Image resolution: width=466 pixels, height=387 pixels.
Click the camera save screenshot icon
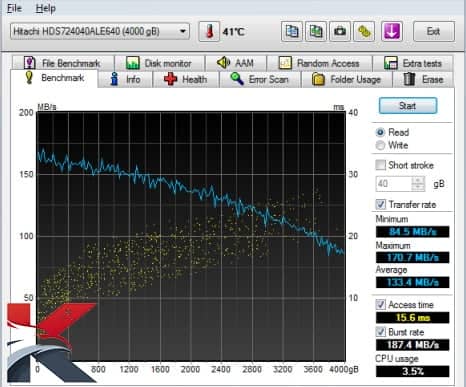(340, 32)
